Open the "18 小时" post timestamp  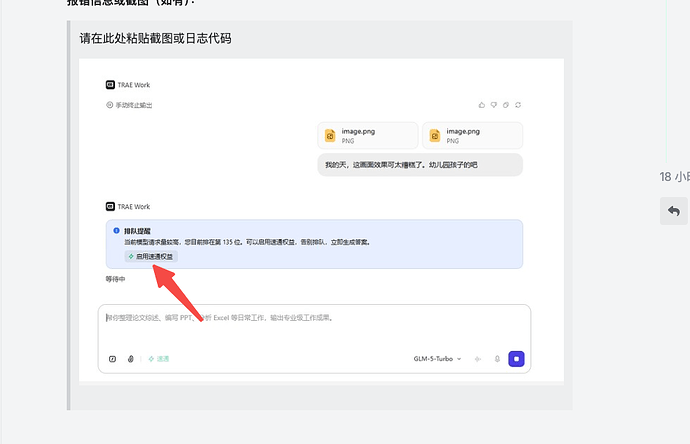[674, 177]
